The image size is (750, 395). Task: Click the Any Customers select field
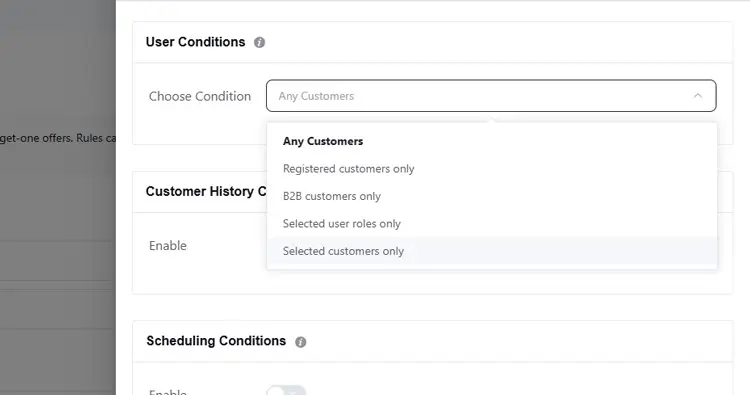[491, 96]
